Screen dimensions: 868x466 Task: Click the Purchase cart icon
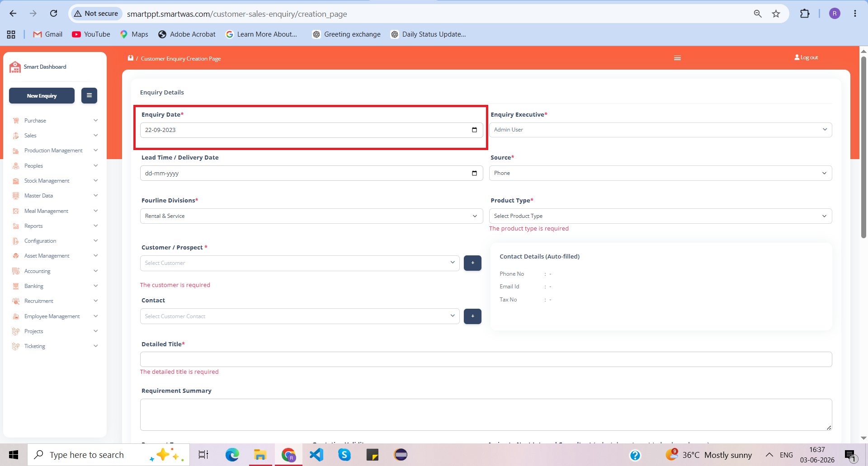16,121
